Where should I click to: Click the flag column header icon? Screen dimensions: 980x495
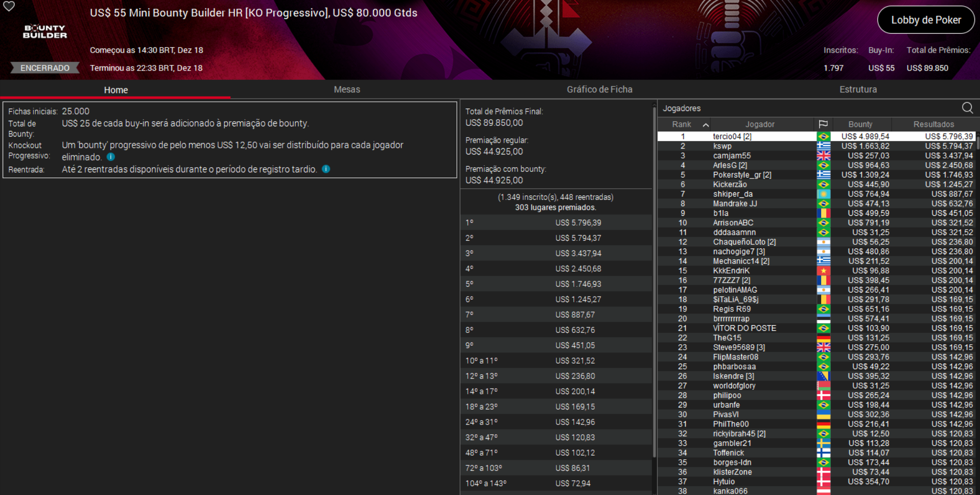coord(823,124)
